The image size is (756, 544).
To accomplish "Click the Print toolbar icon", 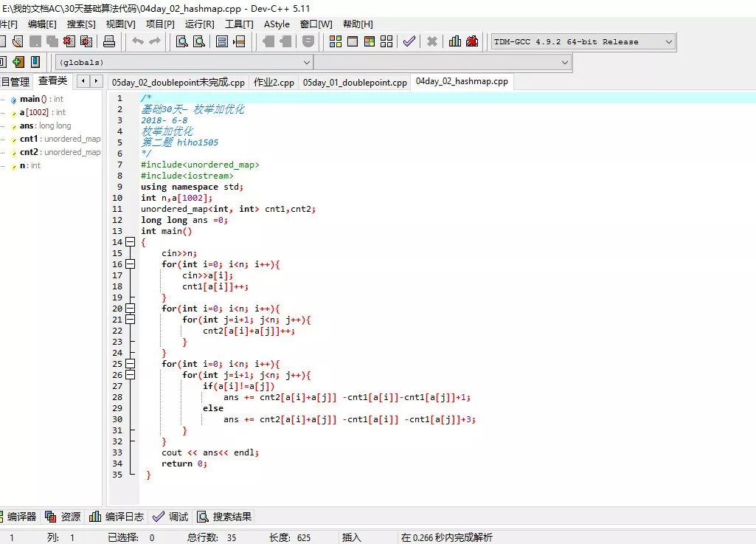I will click(109, 41).
